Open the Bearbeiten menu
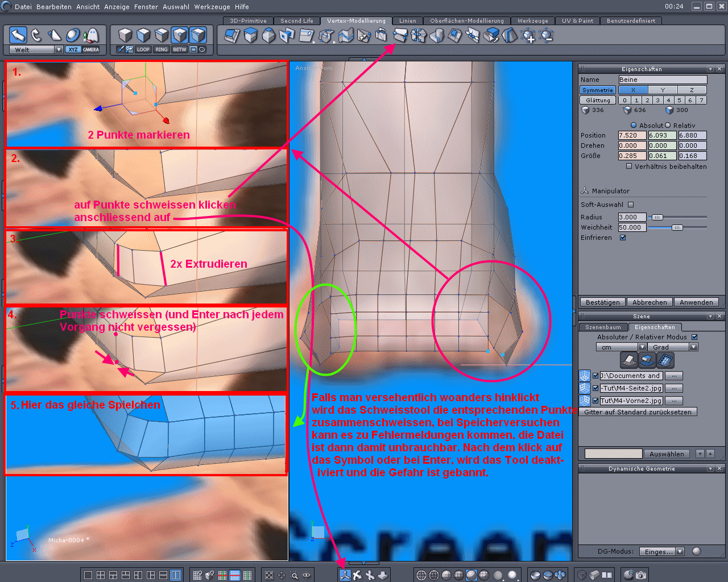This screenshot has width=728, height=582. coord(54,7)
